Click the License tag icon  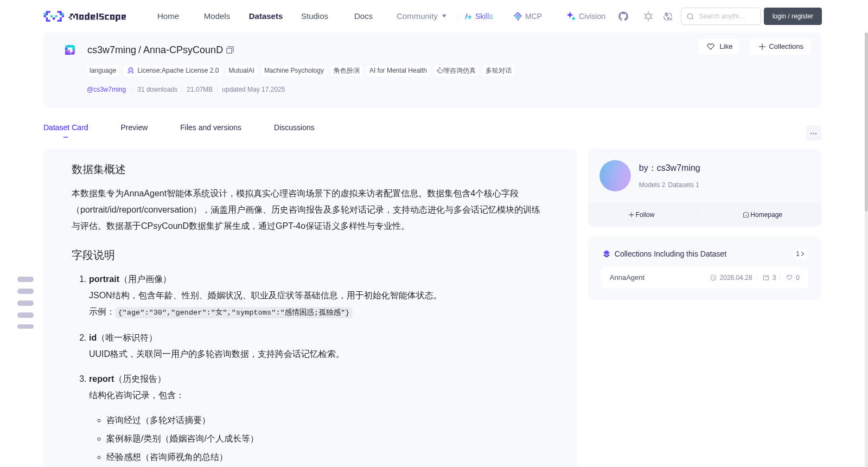pyautogui.click(x=130, y=71)
